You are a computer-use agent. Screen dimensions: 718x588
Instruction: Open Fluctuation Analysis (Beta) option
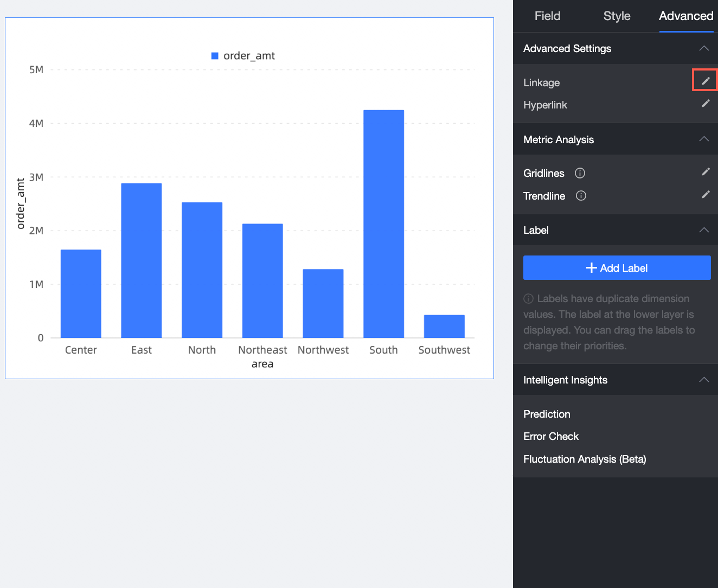(585, 459)
